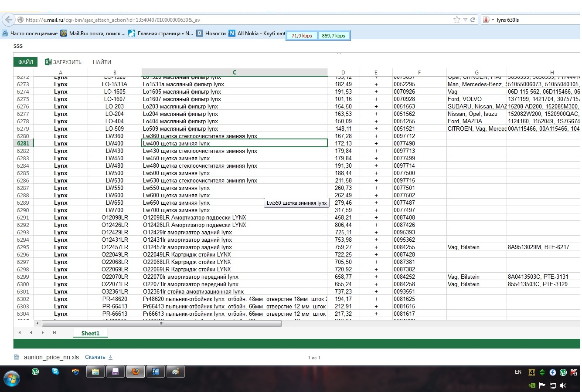582x392 pixels.
Task: Open the НАЙТИ search option
Action: point(102,62)
